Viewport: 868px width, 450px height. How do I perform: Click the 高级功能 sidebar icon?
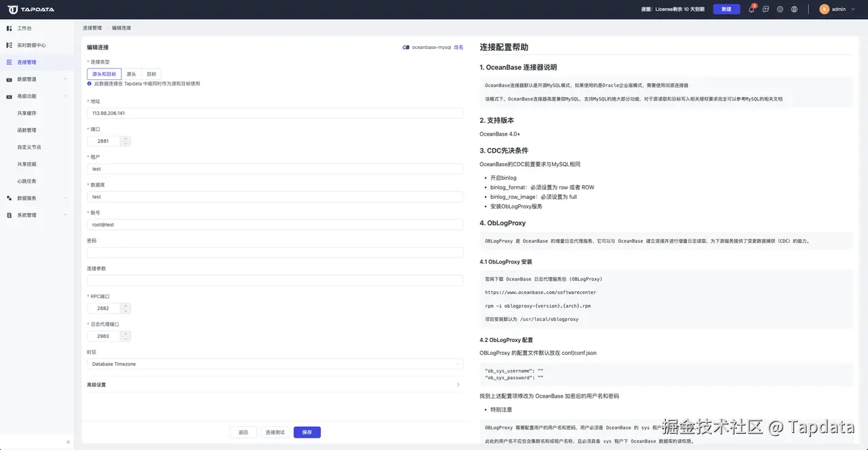9,96
